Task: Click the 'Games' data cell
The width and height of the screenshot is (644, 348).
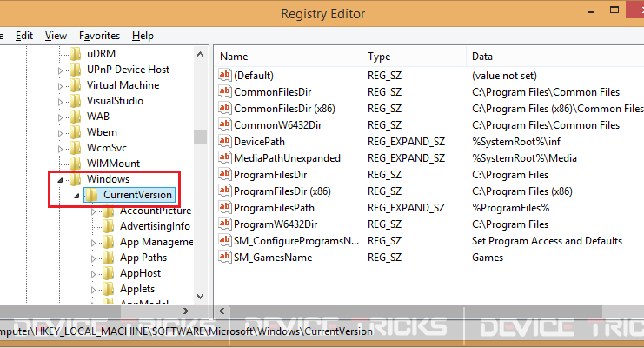Action: pyautogui.click(x=488, y=258)
